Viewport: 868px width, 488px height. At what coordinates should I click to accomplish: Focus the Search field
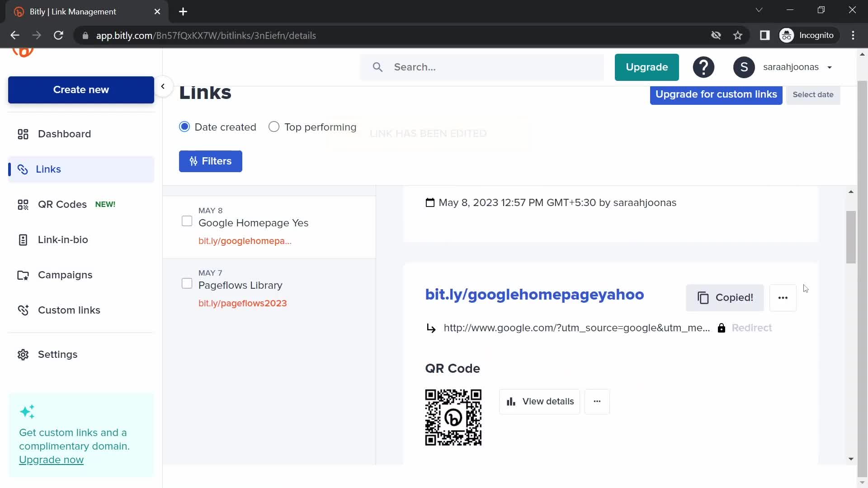coord(482,67)
